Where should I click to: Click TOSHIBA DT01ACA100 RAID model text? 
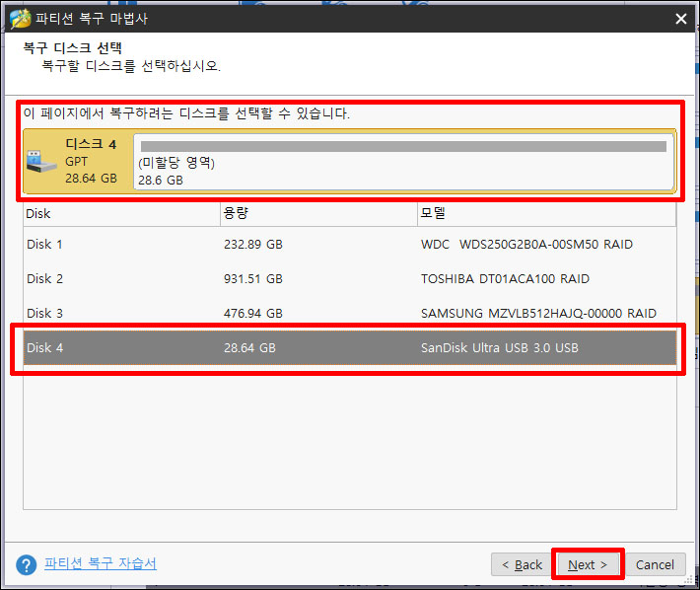(505, 278)
